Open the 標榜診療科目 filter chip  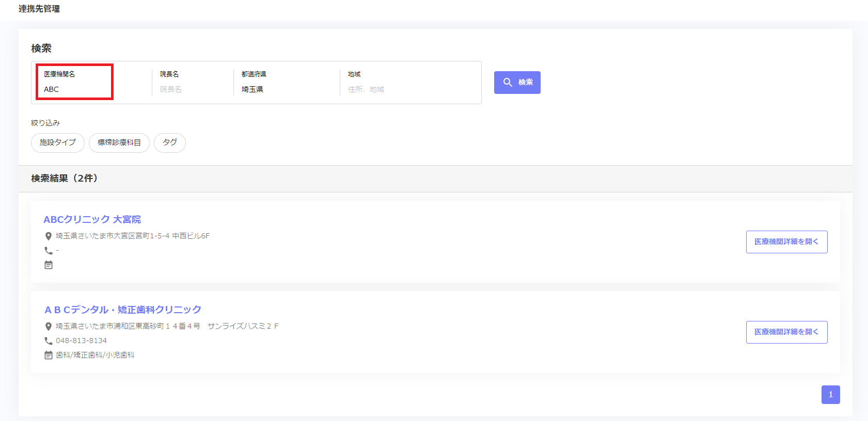pyautogui.click(x=119, y=142)
